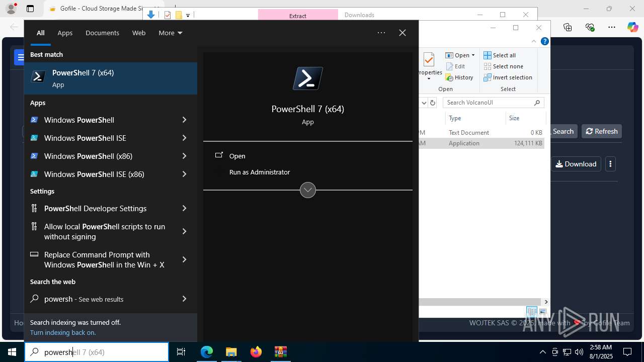Open Edge Collections icon
644x362 pixels.
(x=568, y=27)
